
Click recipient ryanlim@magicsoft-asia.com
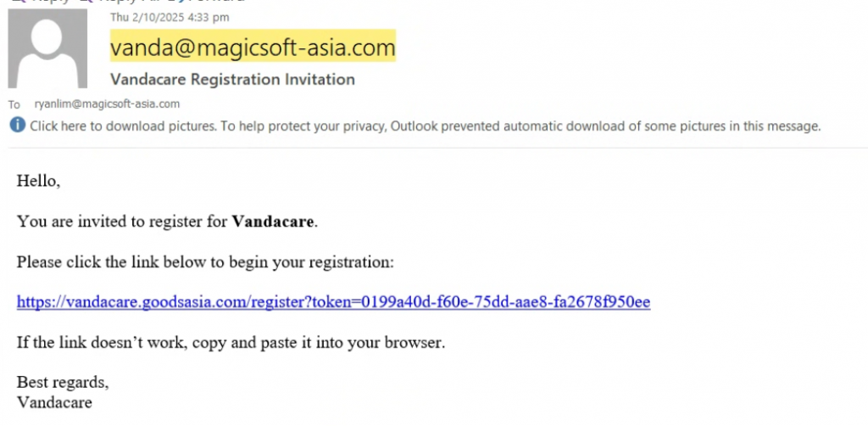pos(107,104)
